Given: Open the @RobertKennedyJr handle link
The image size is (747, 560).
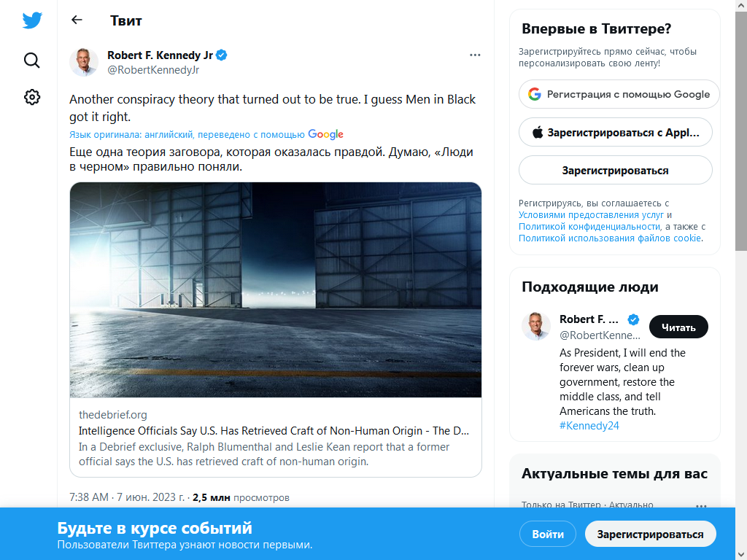Looking at the screenshot, I should coord(153,70).
